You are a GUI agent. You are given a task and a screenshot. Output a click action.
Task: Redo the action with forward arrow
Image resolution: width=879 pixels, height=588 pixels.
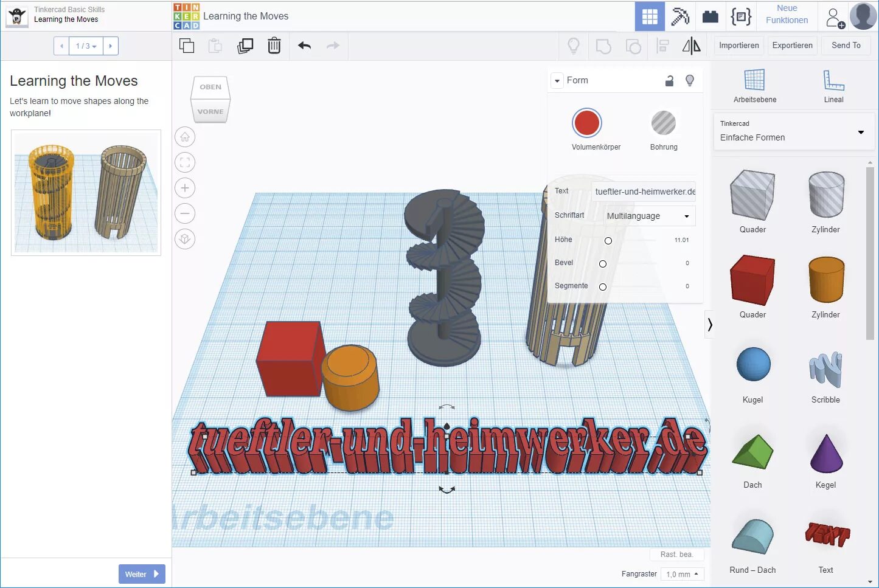tap(333, 46)
